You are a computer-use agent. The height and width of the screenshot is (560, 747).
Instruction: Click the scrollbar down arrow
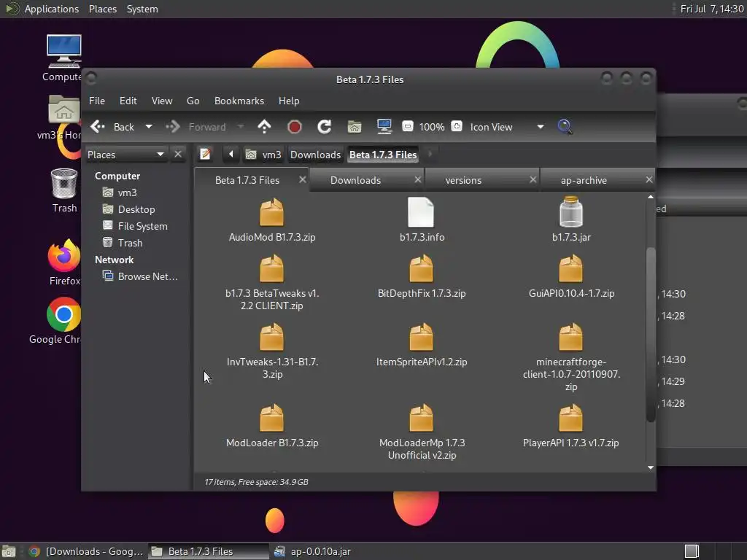[651, 467]
